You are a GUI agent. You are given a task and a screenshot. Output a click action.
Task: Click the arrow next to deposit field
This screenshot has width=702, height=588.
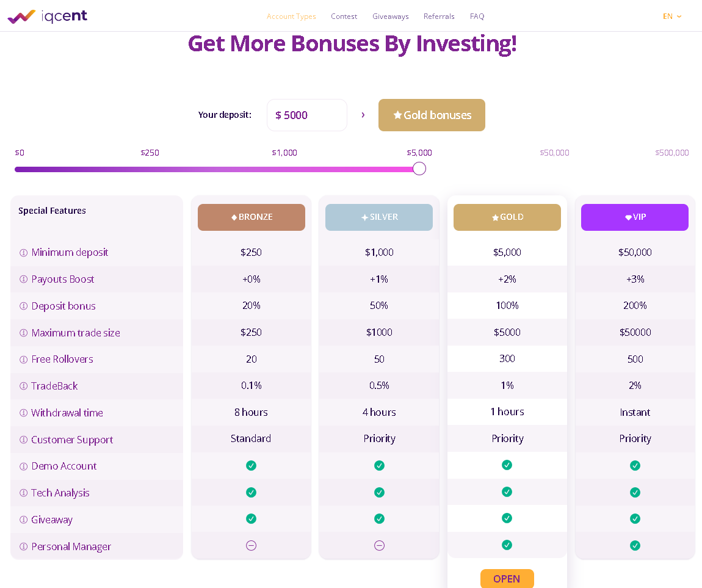[363, 115]
